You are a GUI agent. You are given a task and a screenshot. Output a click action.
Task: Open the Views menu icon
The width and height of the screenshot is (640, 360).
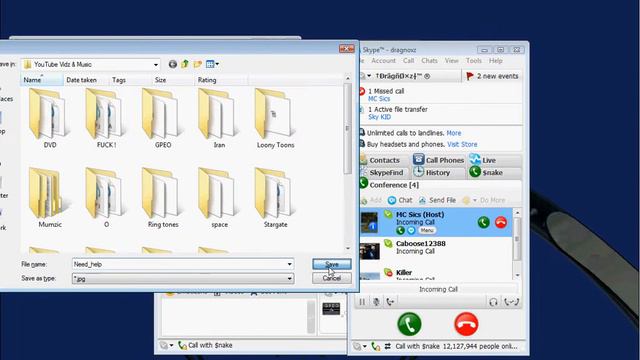click(x=212, y=64)
